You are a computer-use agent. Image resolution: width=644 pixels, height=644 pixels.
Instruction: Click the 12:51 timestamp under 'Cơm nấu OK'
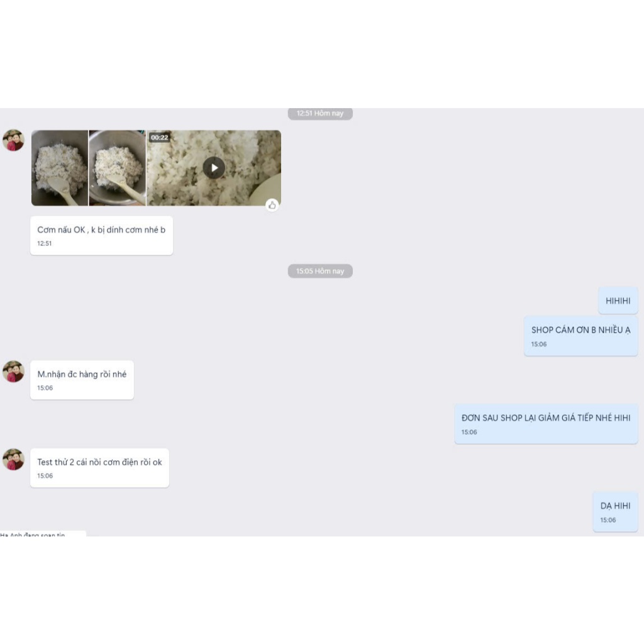[x=45, y=243]
